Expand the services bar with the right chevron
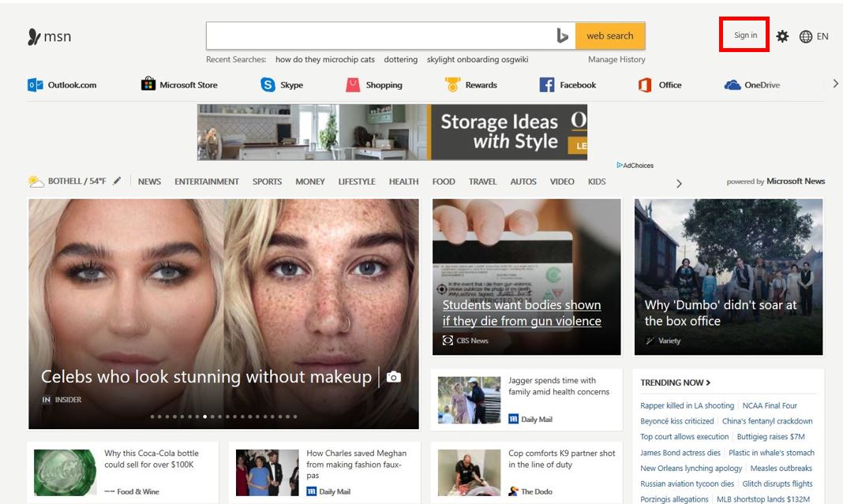This screenshot has height=504, width=843. point(835,83)
